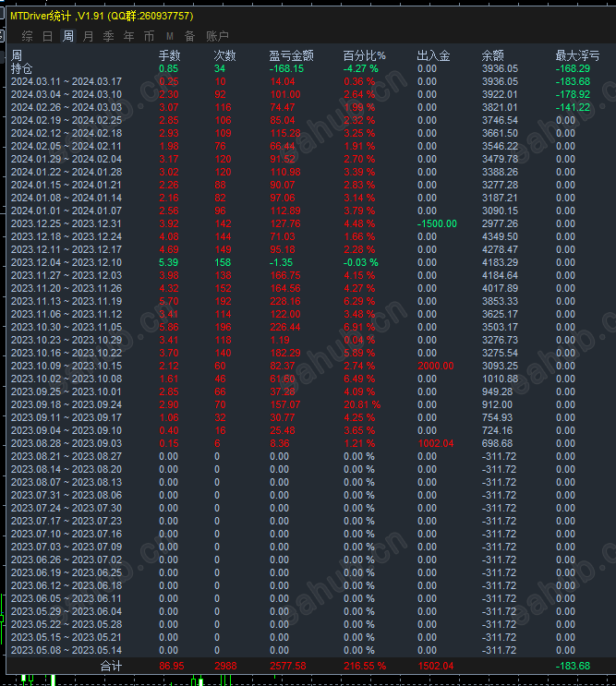Click the total trade count 2988
Image resolution: width=616 pixels, height=686 pixels.
225,667
